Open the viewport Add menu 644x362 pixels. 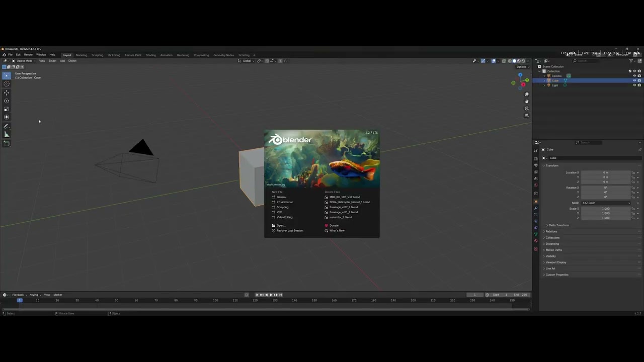pos(62,61)
